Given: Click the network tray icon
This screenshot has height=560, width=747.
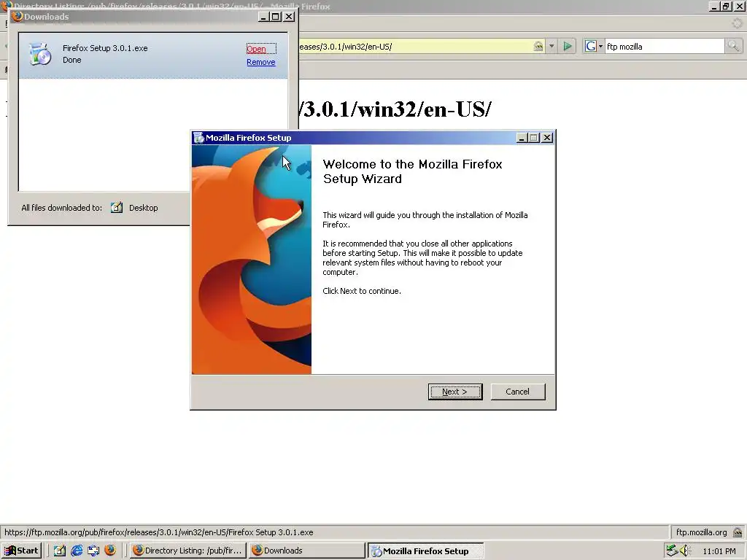Looking at the screenshot, I should click(x=672, y=551).
